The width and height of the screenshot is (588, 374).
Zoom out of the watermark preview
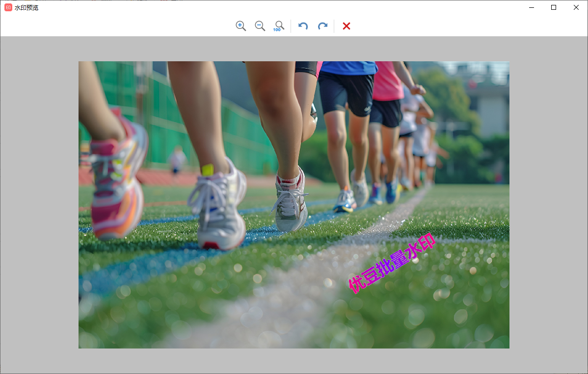coord(260,26)
